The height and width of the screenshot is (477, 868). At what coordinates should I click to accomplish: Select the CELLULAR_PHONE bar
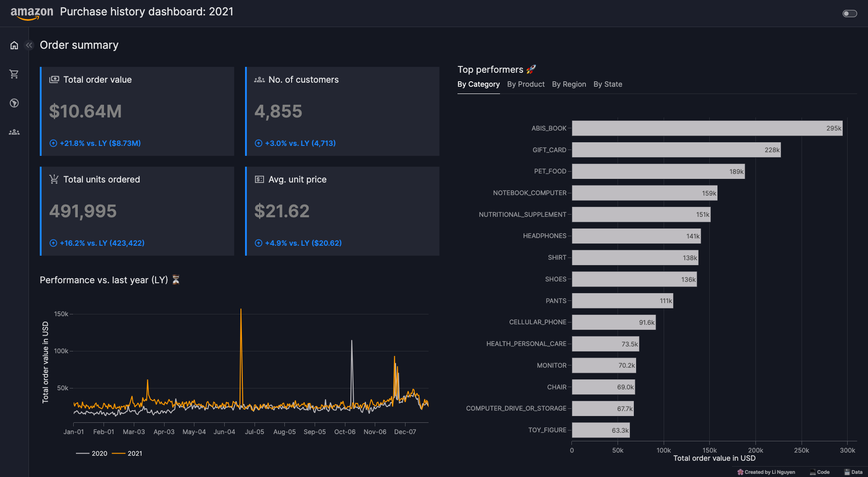click(x=614, y=323)
